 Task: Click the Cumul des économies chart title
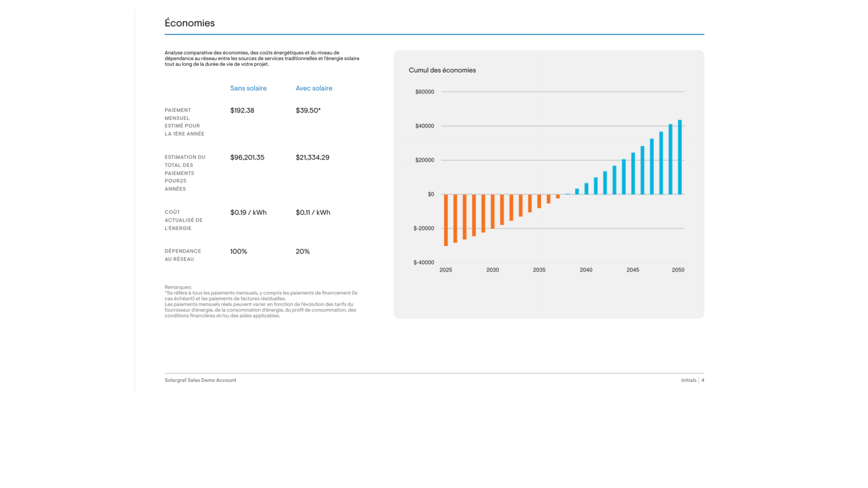pos(442,70)
